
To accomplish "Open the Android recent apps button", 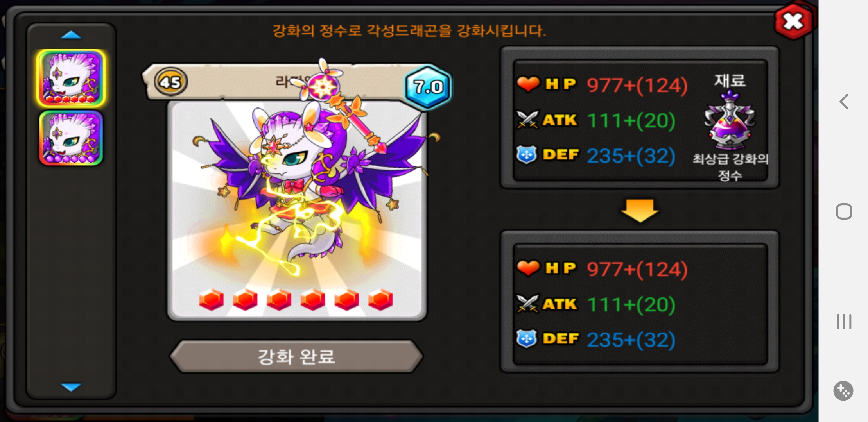I will coord(844,321).
